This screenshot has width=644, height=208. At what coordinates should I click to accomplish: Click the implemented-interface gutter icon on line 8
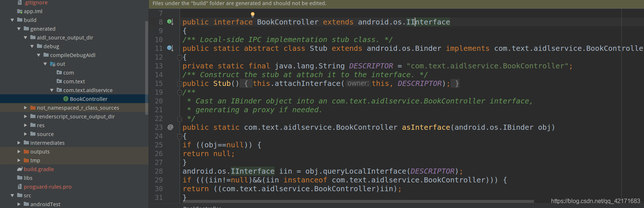[170, 22]
